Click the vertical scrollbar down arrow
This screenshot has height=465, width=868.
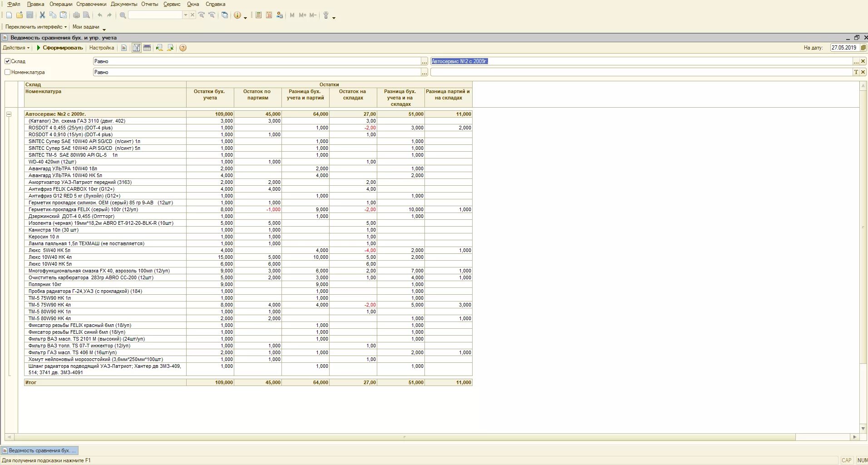tap(863, 429)
